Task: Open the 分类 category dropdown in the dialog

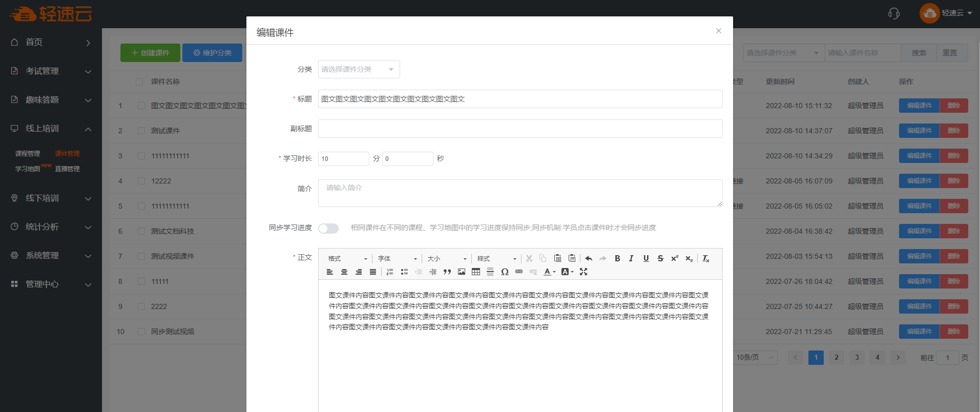Action: [359, 70]
